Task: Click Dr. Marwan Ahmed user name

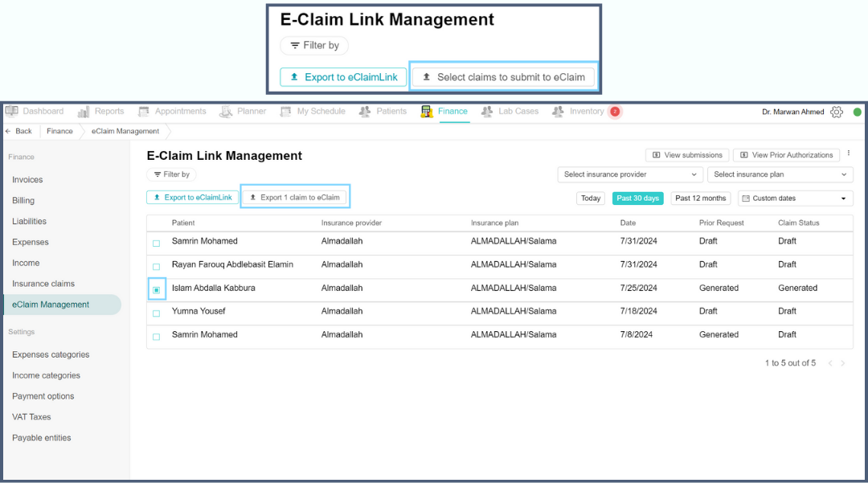Action: click(x=792, y=112)
